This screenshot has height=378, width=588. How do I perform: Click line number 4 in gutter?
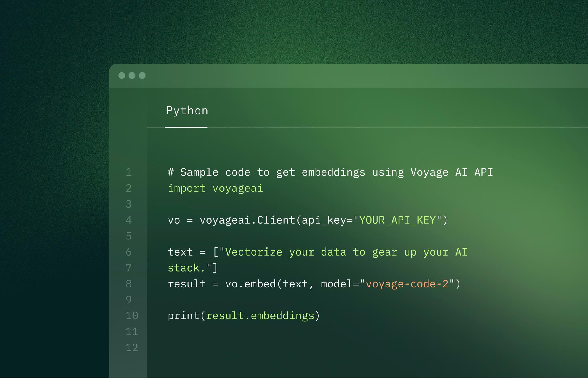pyautogui.click(x=129, y=220)
